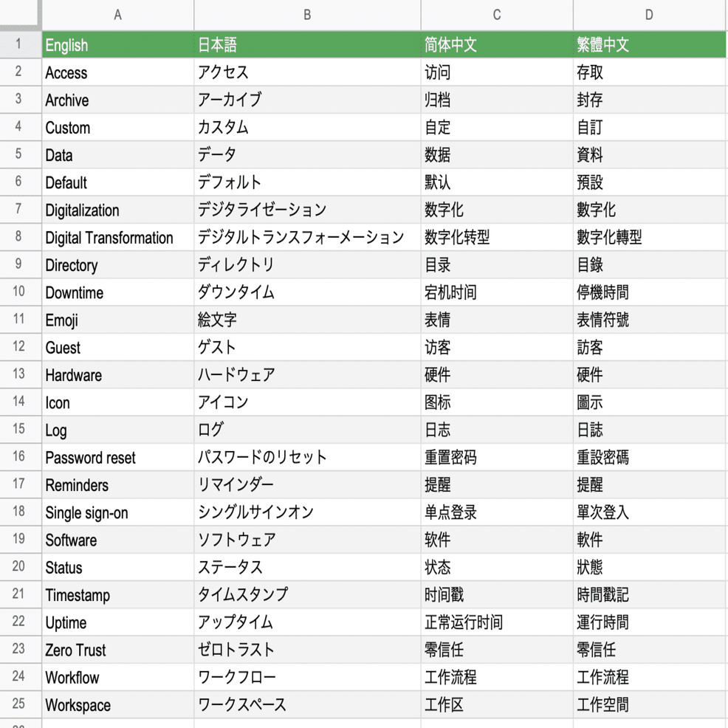Select column D header
Viewport: 728px width, 728px height.
(649, 15)
